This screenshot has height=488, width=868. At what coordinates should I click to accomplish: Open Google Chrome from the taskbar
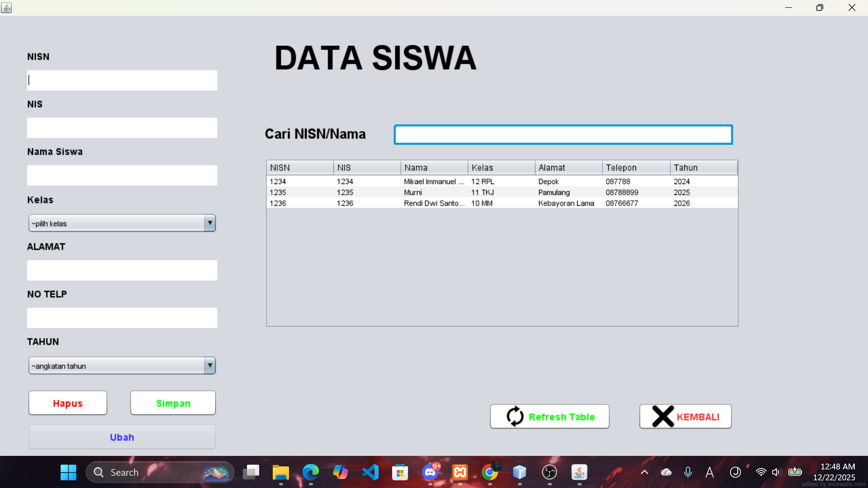pos(490,473)
